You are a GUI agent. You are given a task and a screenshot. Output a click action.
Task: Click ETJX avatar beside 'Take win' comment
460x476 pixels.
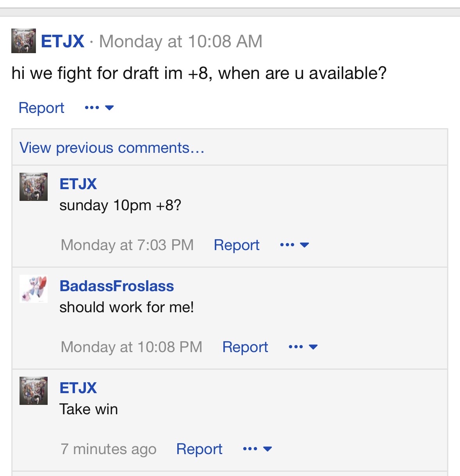[x=34, y=391]
